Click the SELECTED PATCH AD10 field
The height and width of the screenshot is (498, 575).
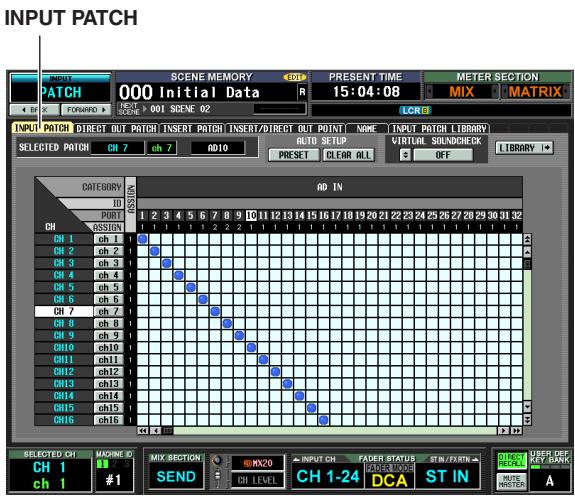click(218, 148)
